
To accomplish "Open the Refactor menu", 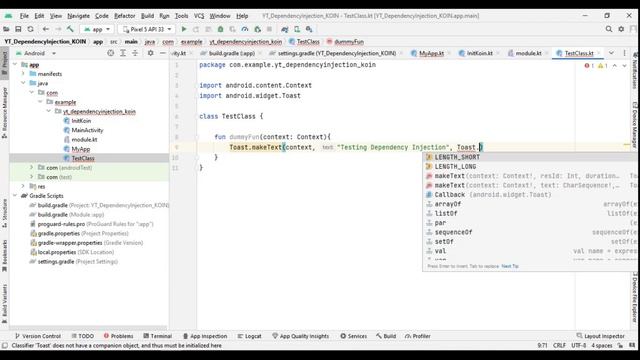I will tap(124, 16).
